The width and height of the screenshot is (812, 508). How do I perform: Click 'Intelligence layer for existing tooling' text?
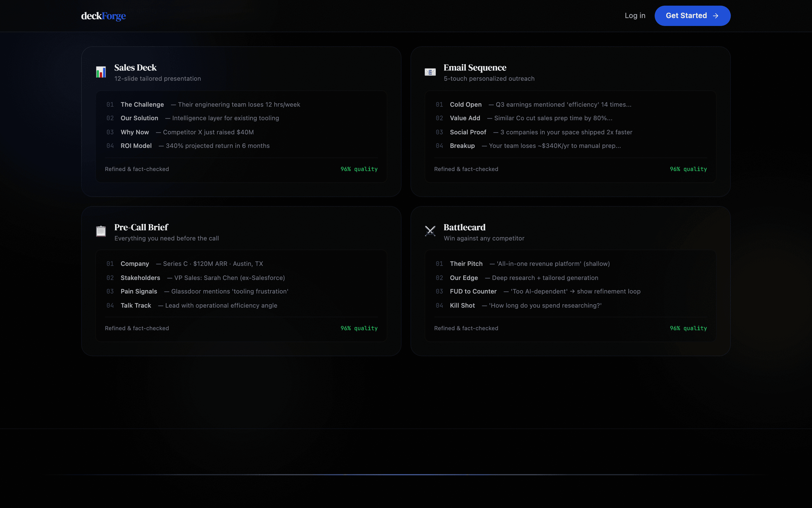(x=226, y=118)
